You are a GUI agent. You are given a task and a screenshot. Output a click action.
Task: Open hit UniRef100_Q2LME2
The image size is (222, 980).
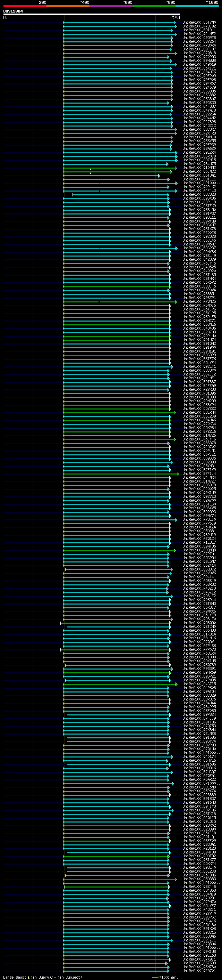point(199,34)
